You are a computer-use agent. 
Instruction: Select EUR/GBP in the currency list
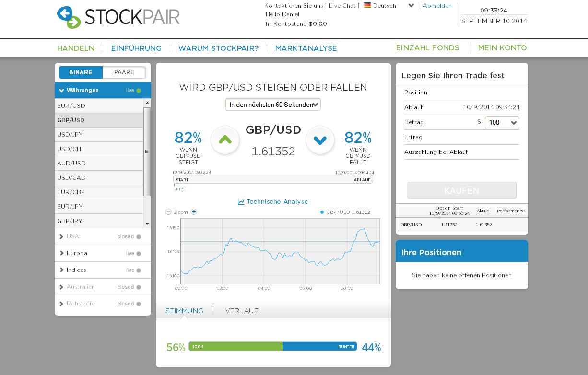(99, 192)
